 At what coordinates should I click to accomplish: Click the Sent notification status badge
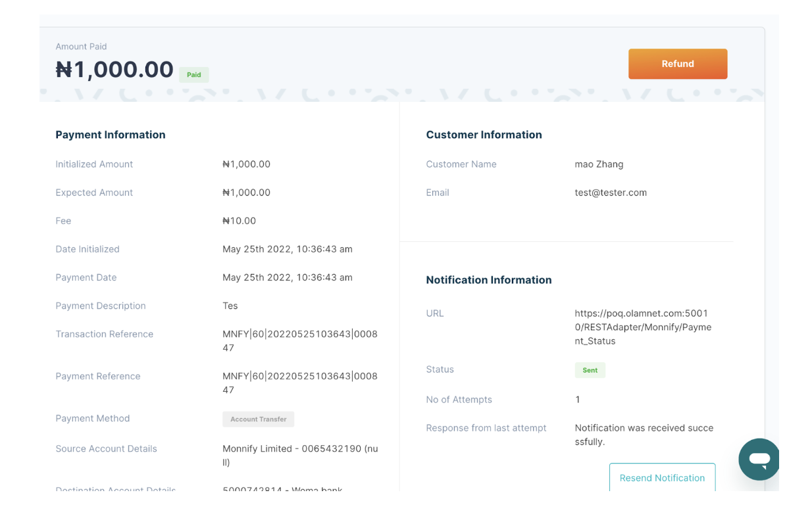point(590,370)
